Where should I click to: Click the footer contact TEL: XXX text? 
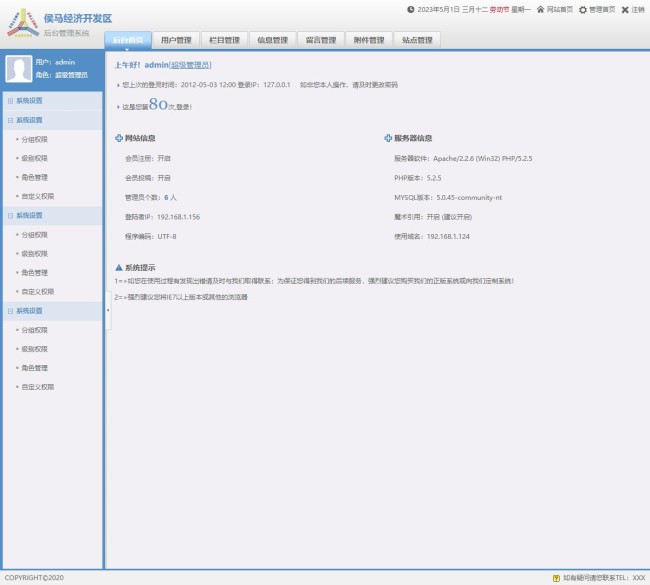(x=604, y=578)
